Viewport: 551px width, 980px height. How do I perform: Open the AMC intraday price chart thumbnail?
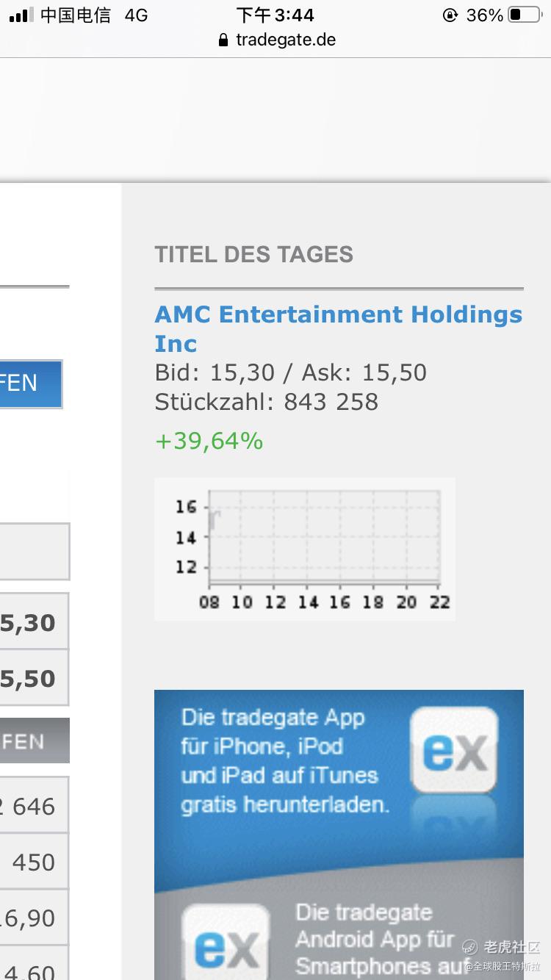(x=305, y=549)
